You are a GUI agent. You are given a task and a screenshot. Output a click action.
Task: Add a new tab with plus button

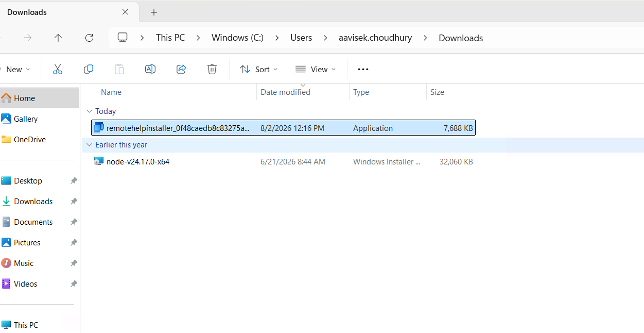click(x=154, y=12)
